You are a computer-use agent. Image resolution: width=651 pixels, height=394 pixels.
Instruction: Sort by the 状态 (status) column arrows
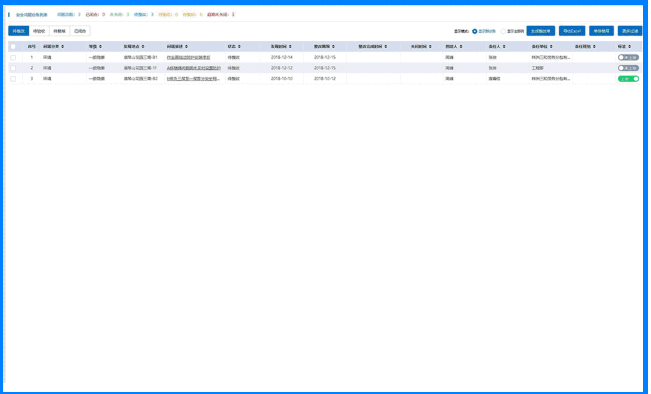(x=239, y=46)
